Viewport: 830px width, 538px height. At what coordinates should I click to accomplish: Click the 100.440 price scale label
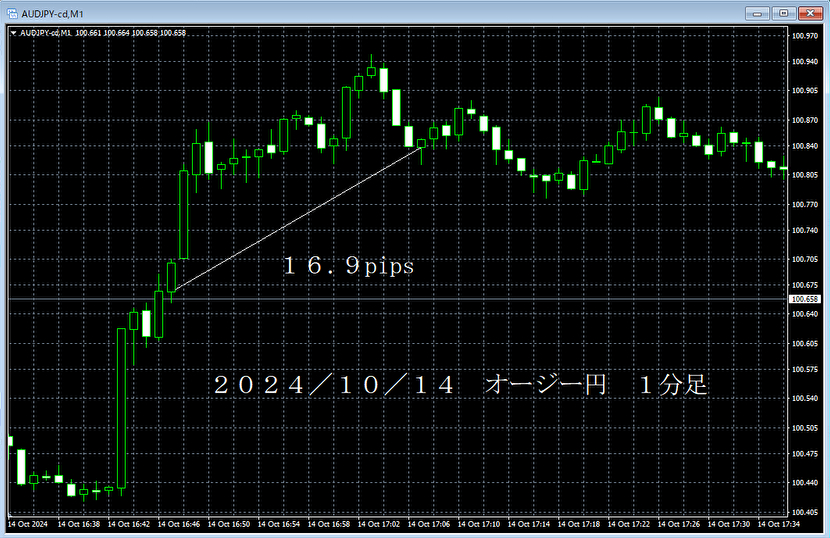(805, 483)
